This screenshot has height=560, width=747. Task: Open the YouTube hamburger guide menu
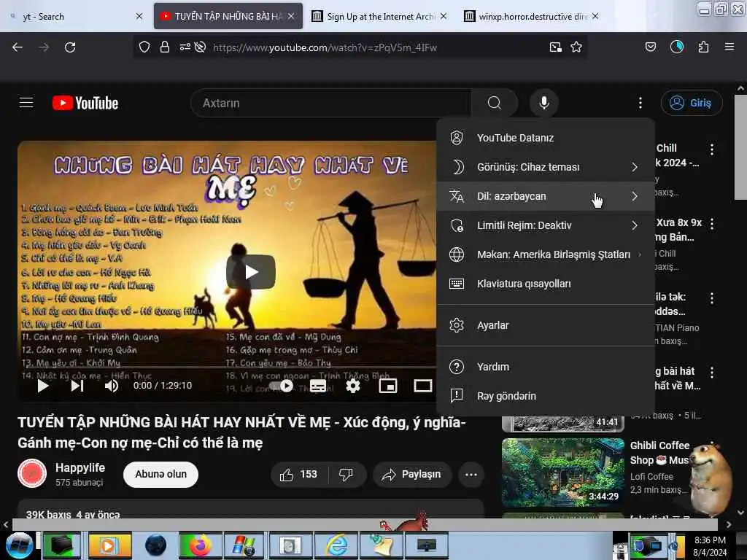point(26,103)
